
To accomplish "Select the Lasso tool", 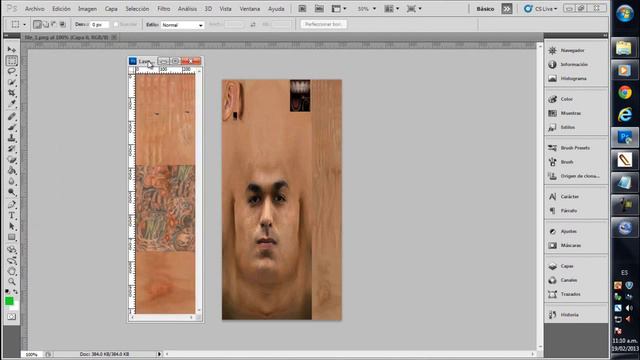I will pyautogui.click(x=11, y=72).
